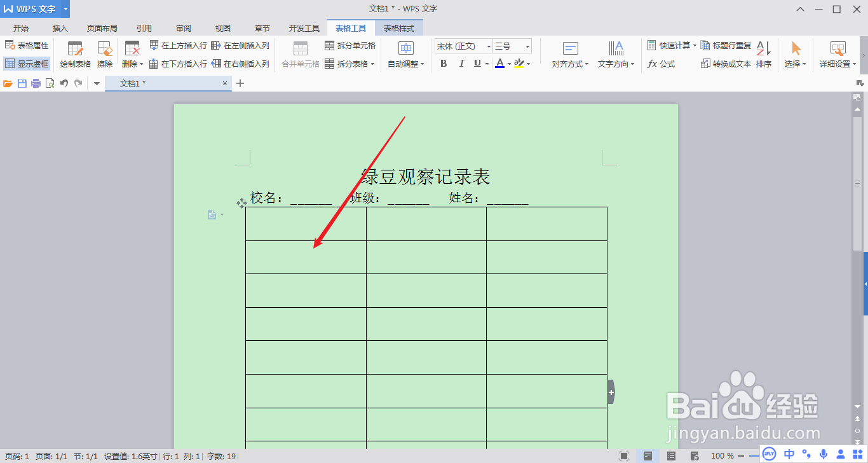
Task: Click add-column plus handle beside table
Action: [x=611, y=392]
